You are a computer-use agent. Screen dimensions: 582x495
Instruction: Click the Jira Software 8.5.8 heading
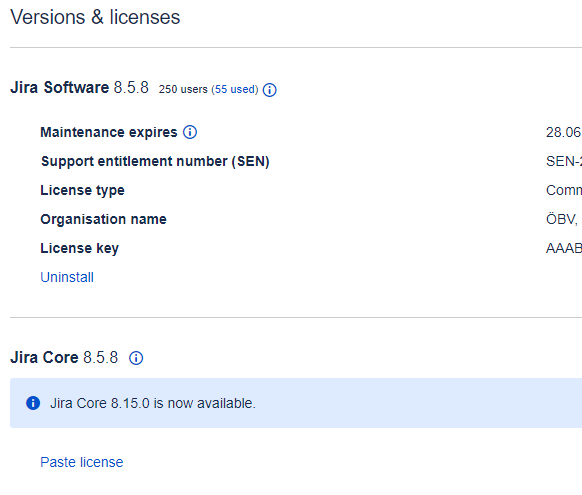click(79, 88)
